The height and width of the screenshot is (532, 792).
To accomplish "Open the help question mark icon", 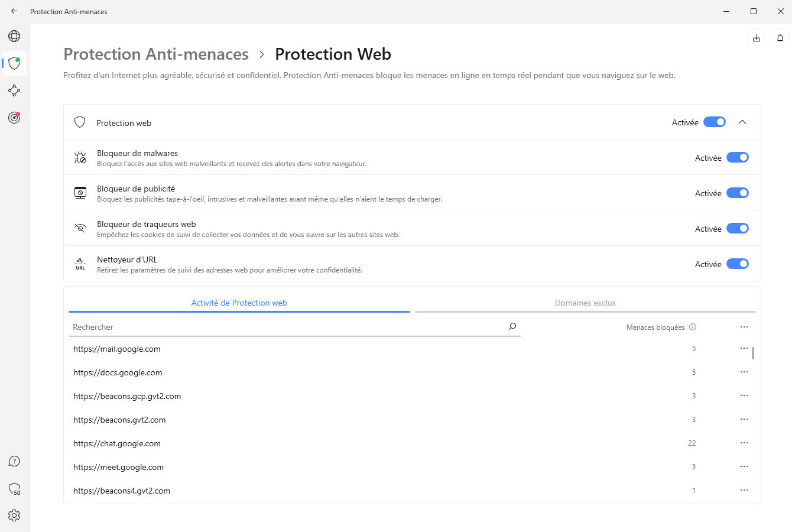I will click(x=14, y=461).
